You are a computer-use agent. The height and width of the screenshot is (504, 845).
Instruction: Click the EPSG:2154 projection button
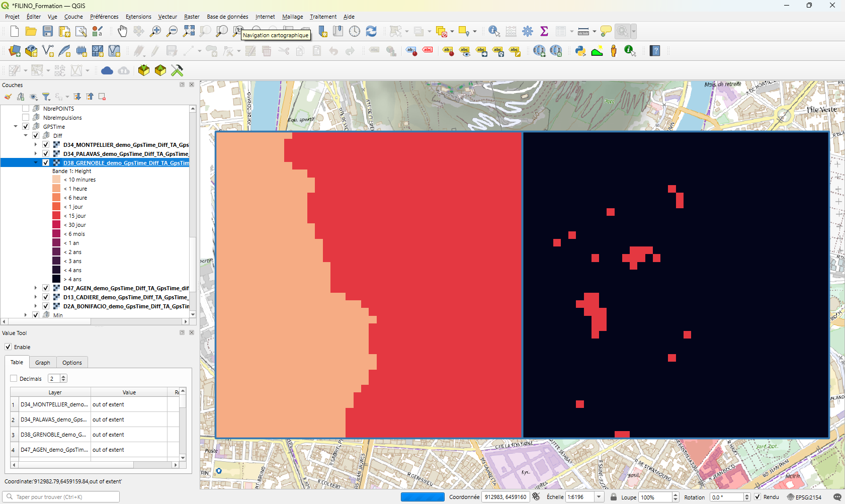[804, 497]
